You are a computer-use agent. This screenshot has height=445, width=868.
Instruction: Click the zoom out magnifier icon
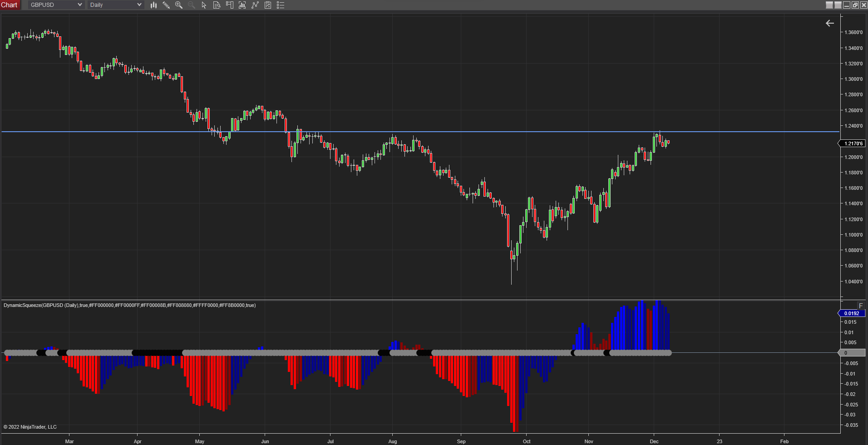tap(192, 5)
